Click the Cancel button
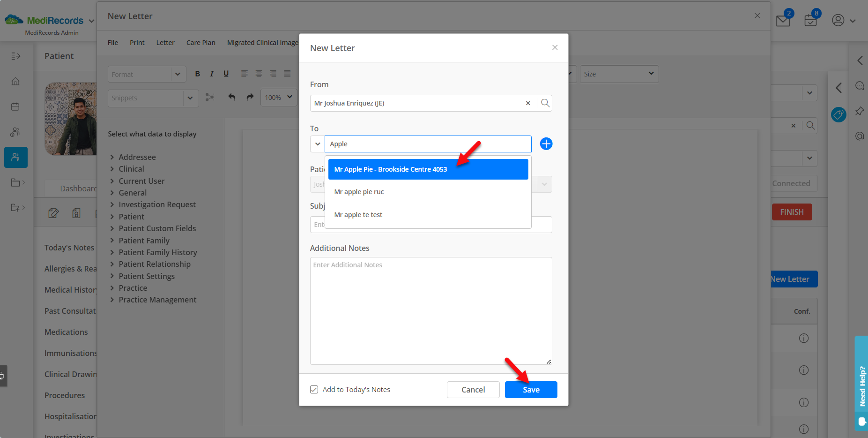The image size is (868, 438). point(473,390)
